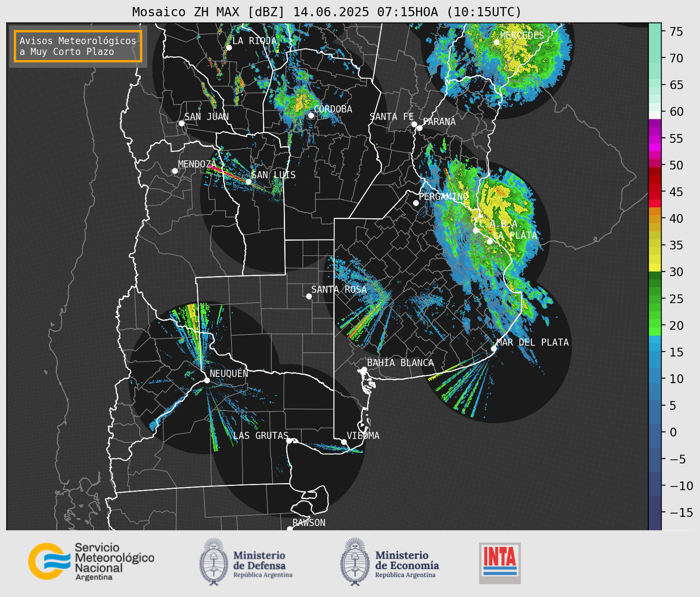Click the NEUQUÉN city marker dot

pyautogui.click(x=207, y=380)
